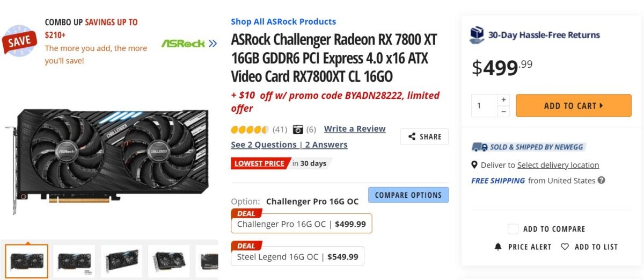The width and height of the screenshot is (644, 280).
Task: Check the Add to Compare checkbox
Action: click(x=513, y=229)
